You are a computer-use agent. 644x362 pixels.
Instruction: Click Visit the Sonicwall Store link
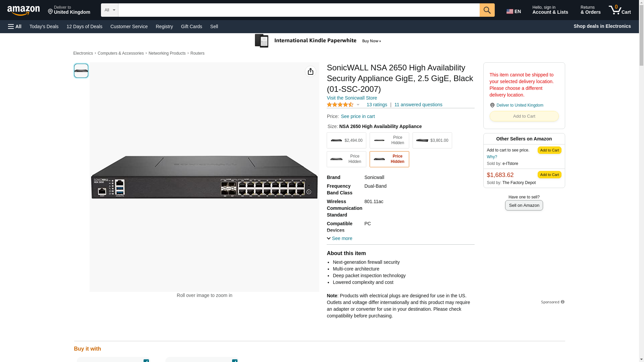[x=352, y=98]
